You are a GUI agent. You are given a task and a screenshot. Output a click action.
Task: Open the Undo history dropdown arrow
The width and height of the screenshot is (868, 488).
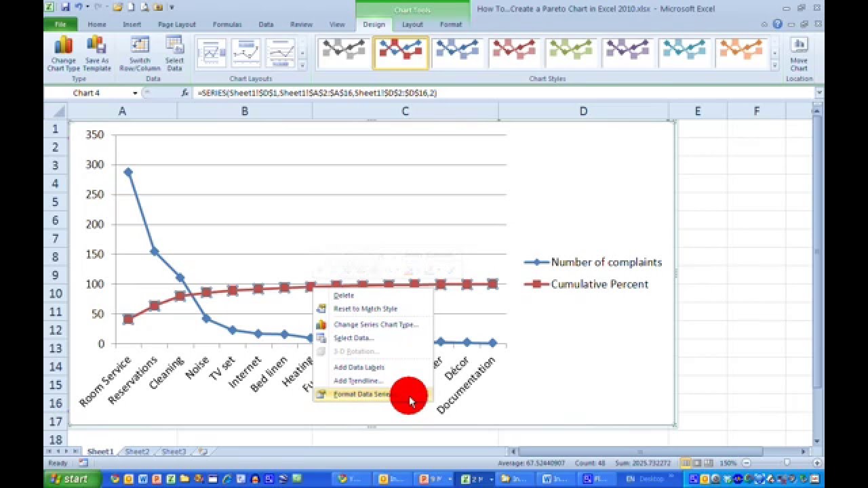tap(87, 7)
